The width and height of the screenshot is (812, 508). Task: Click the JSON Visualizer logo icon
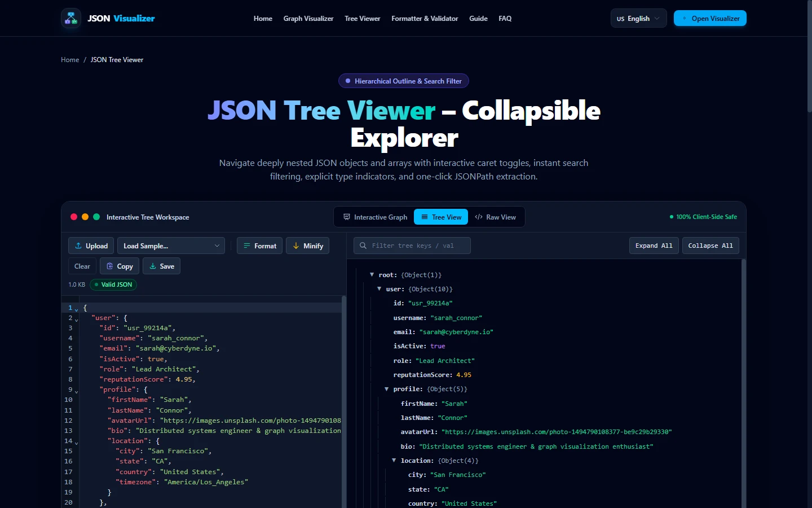pyautogui.click(x=71, y=19)
